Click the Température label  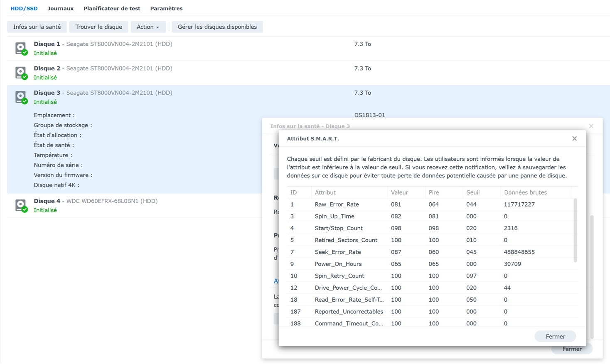point(53,155)
